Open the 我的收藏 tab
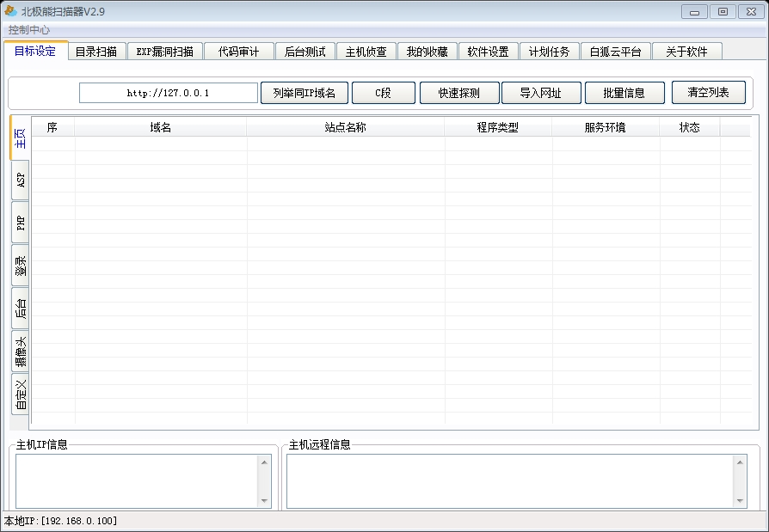 click(x=428, y=52)
